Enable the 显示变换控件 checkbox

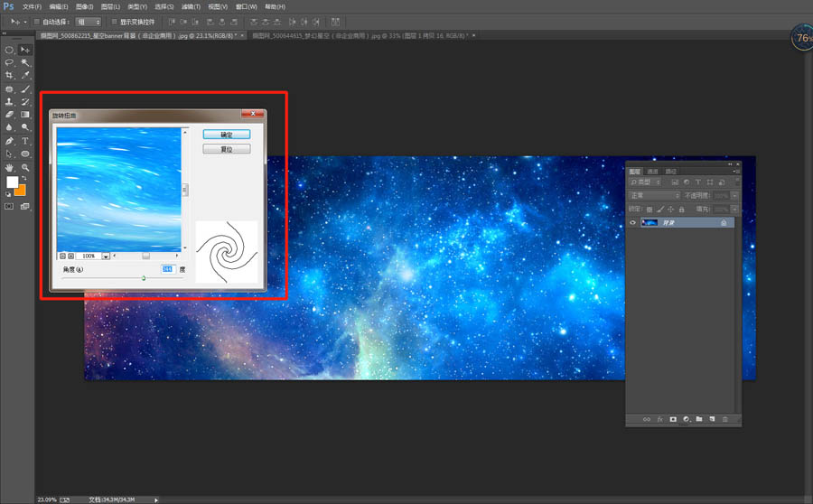point(113,21)
